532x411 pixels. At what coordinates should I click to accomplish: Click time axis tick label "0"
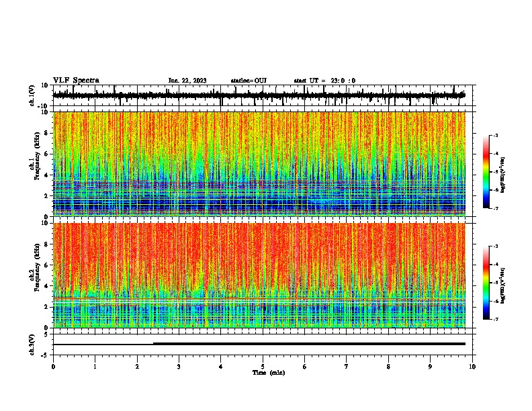[x=53, y=367]
